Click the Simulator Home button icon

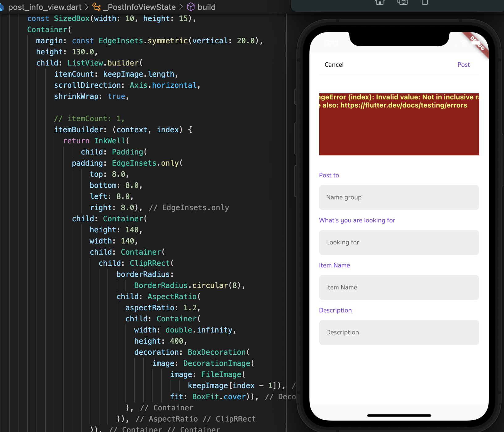coord(380,2)
